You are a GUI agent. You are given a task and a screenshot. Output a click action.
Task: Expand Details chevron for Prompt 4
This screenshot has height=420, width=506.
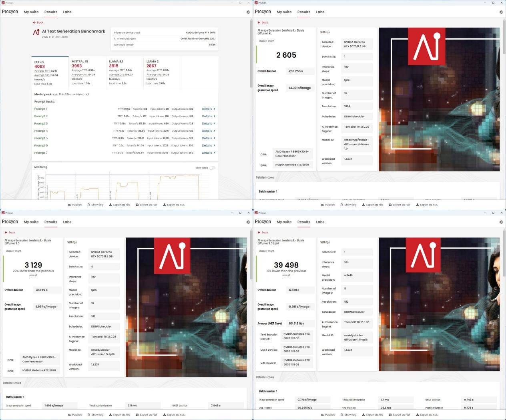click(x=209, y=131)
